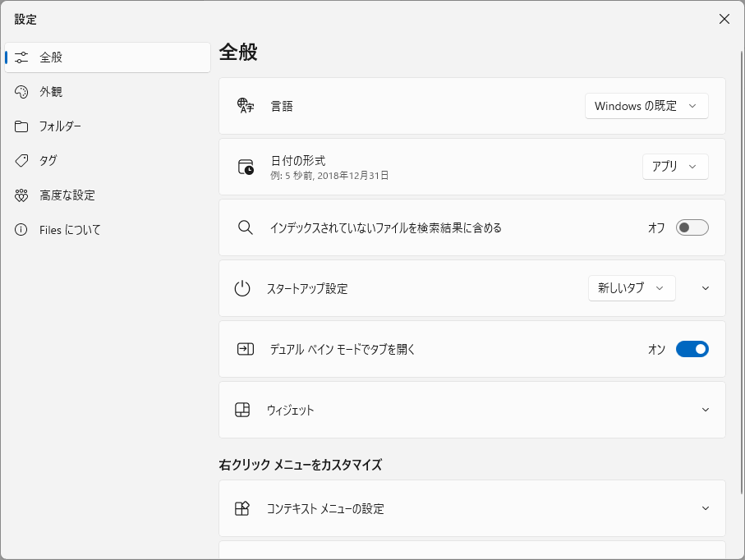Click the 右クリック メニューをカスタマイズ heading

pyautogui.click(x=301, y=465)
